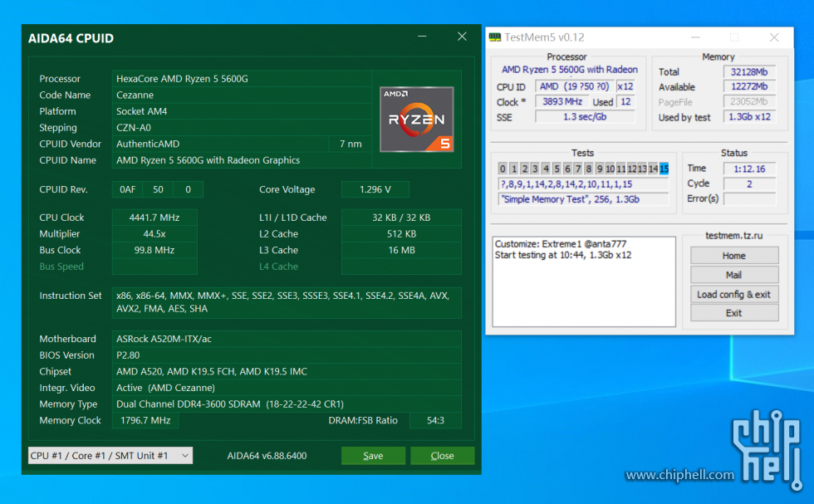
Task: Select test box number 7 in TestMem5
Action: 578,169
